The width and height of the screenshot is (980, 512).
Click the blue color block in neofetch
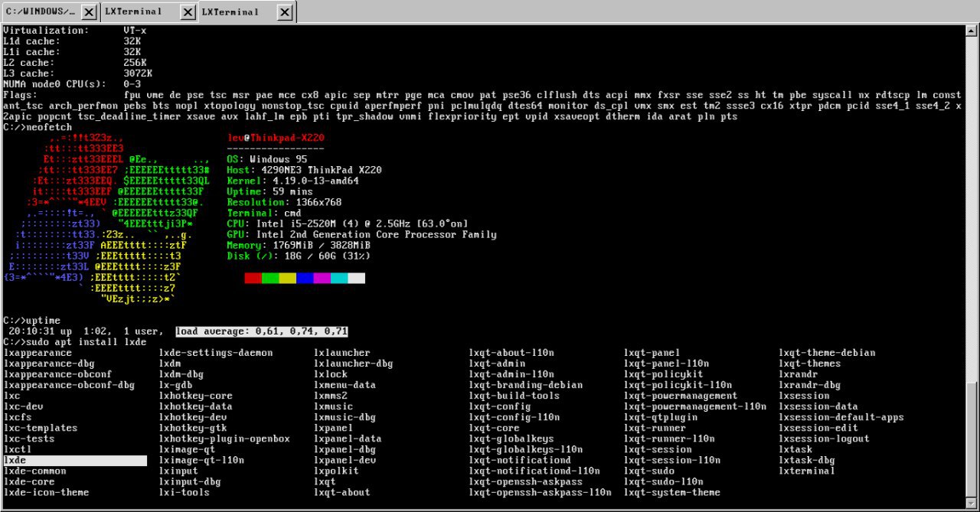point(305,278)
